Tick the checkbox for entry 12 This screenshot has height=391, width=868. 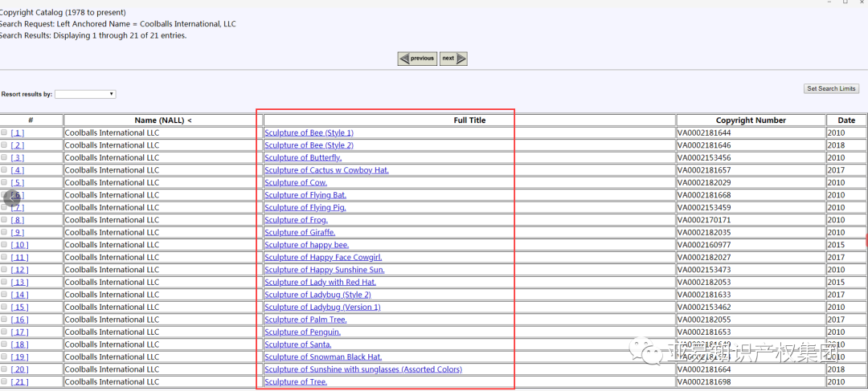tap(5, 269)
